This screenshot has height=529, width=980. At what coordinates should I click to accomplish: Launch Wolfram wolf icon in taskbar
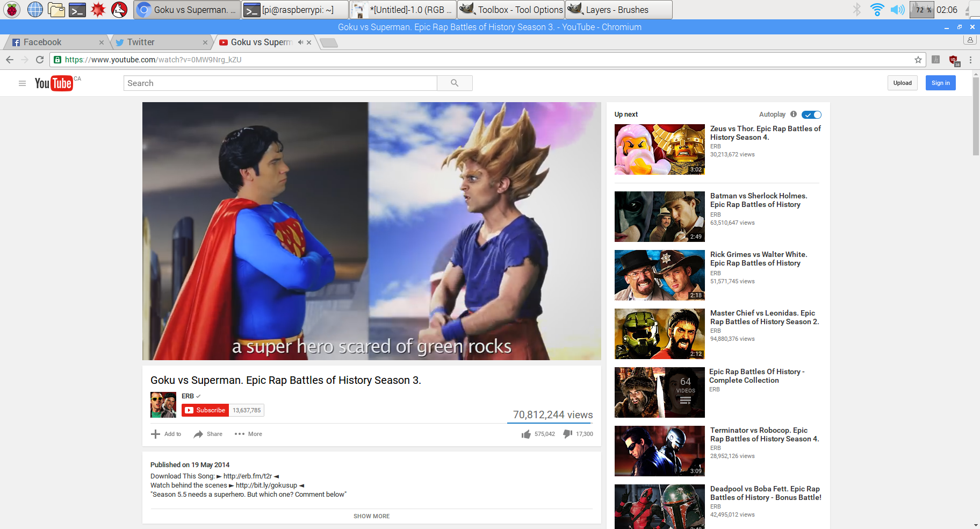click(119, 10)
